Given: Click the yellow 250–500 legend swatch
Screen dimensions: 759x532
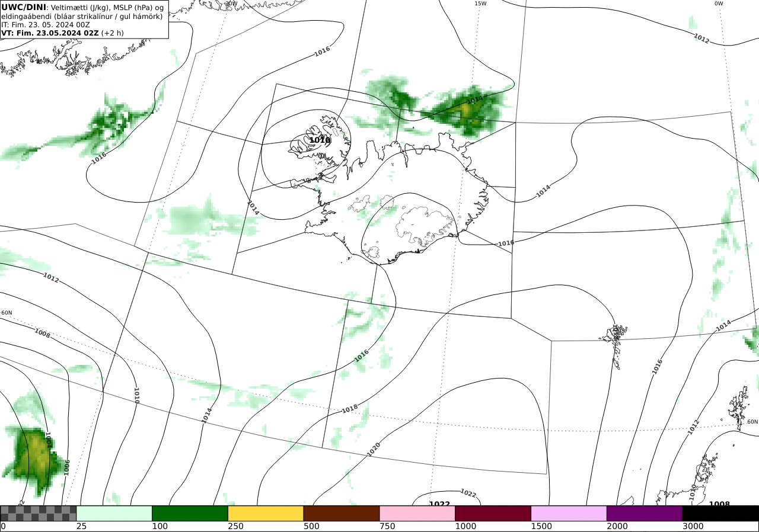Looking at the screenshot, I should click(x=266, y=513).
